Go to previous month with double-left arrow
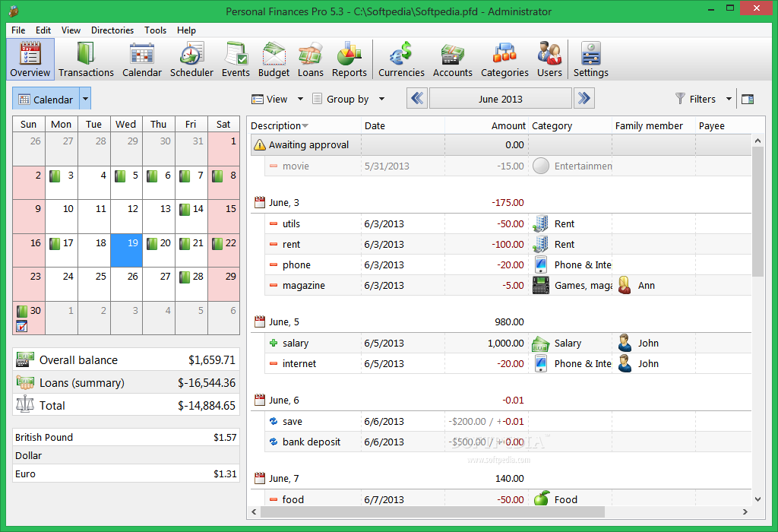This screenshot has width=778, height=532. [417, 98]
